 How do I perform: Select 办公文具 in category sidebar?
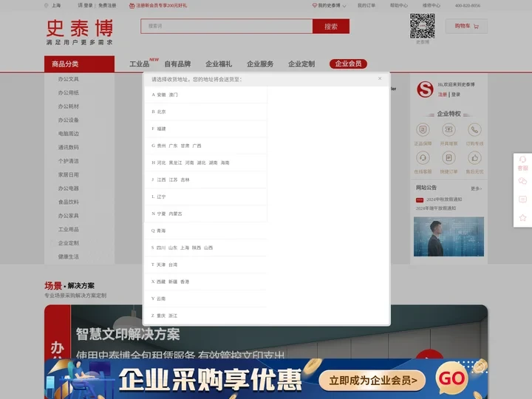(x=69, y=79)
